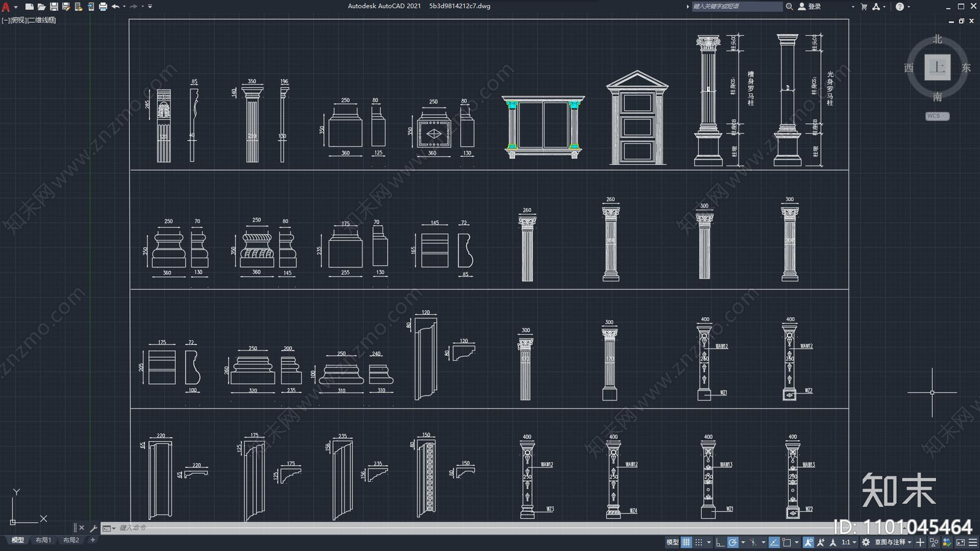Toggle polar tracking in status bar
This screenshot has height=551, width=980.
tap(733, 542)
